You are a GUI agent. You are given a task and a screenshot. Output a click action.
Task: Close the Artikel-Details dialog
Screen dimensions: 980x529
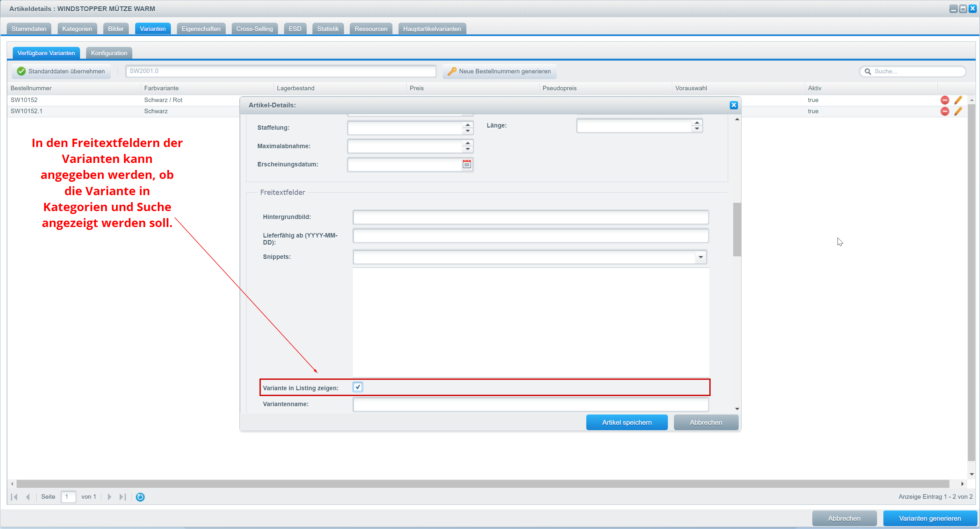(734, 106)
